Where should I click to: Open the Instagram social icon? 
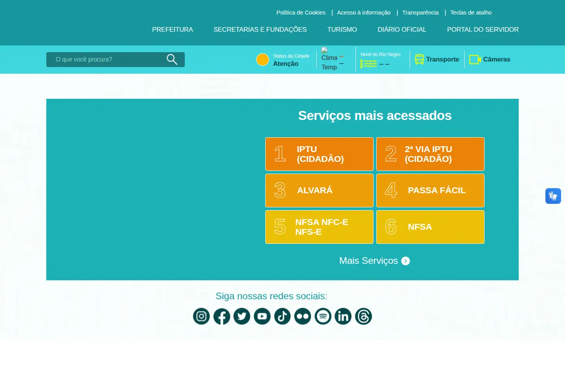(x=201, y=316)
